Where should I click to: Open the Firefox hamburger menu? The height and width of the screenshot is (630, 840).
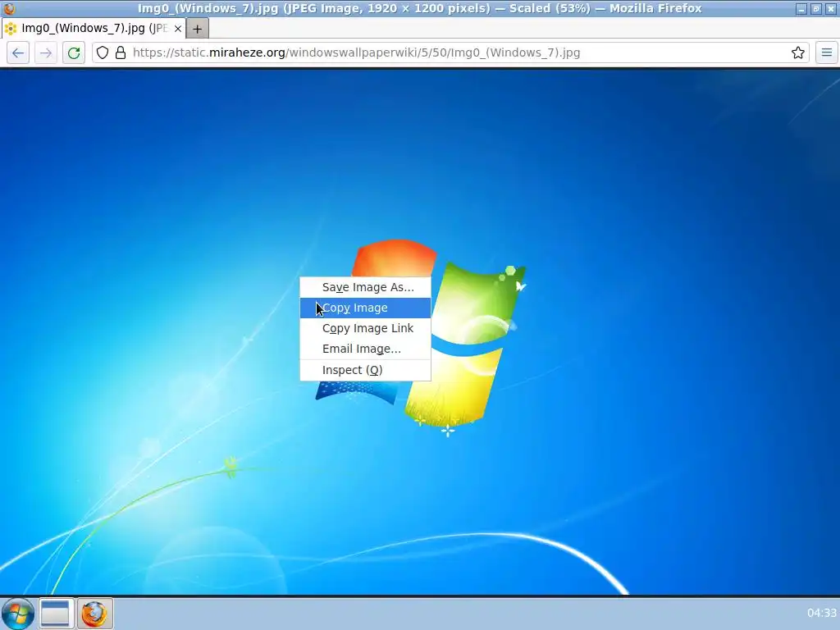[x=827, y=52]
